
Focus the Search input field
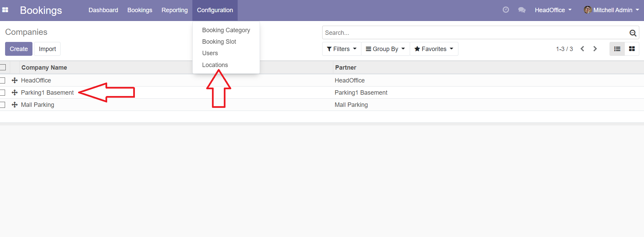(473, 33)
